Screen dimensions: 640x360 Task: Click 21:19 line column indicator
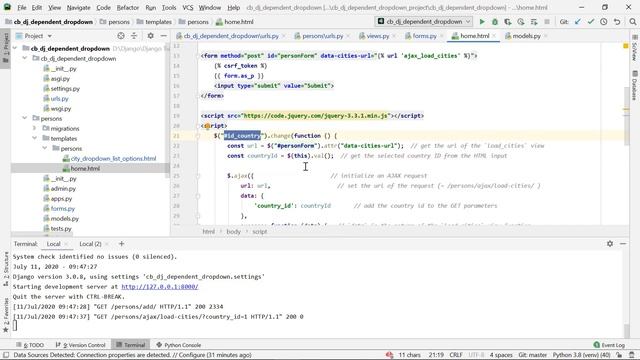pos(436,355)
